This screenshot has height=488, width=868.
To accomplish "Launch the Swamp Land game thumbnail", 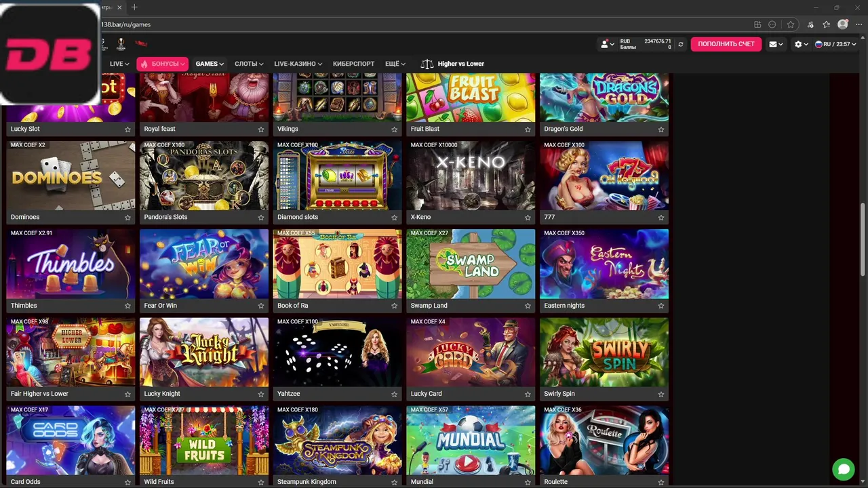I will 471,264.
